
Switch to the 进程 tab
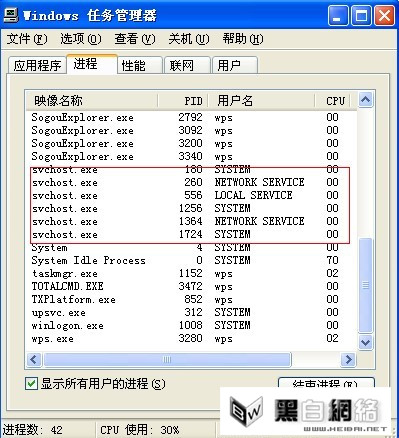pos(92,64)
